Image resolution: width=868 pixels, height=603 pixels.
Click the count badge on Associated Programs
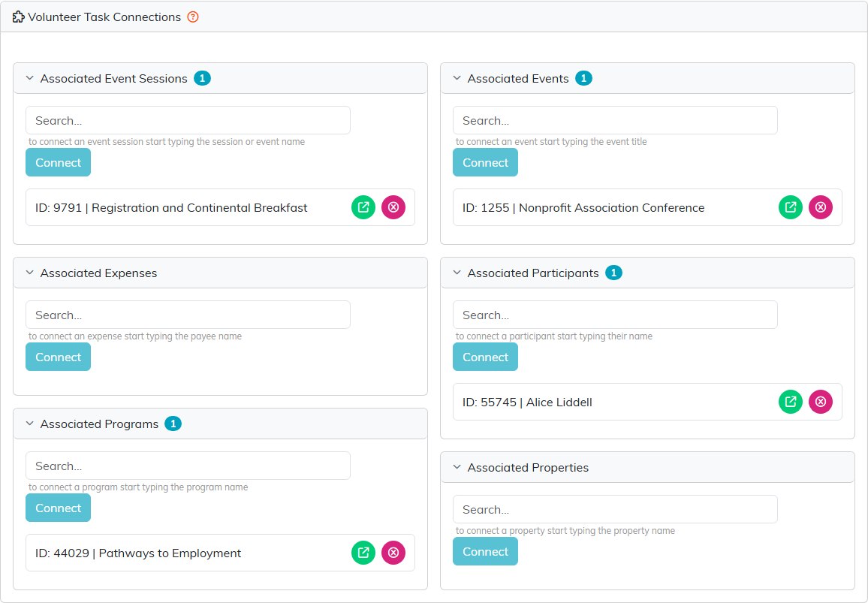click(x=173, y=424)
